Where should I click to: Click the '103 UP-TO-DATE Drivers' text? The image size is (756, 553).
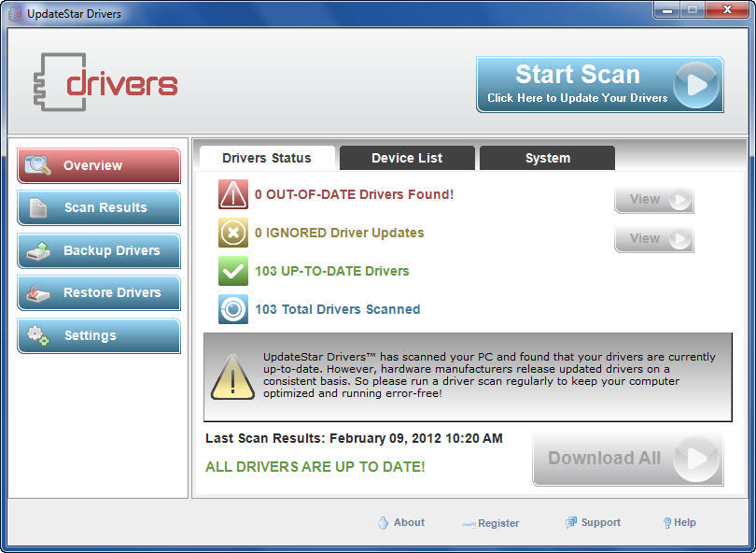point(331,271)
